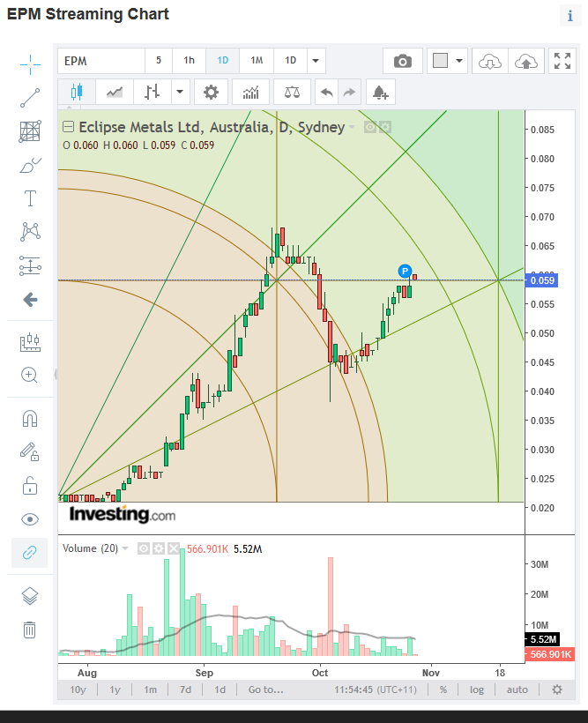Toggle stay in drawing mode pencil-lock
The width and height of the screenshot is (588, 723).
click(29, 451)
